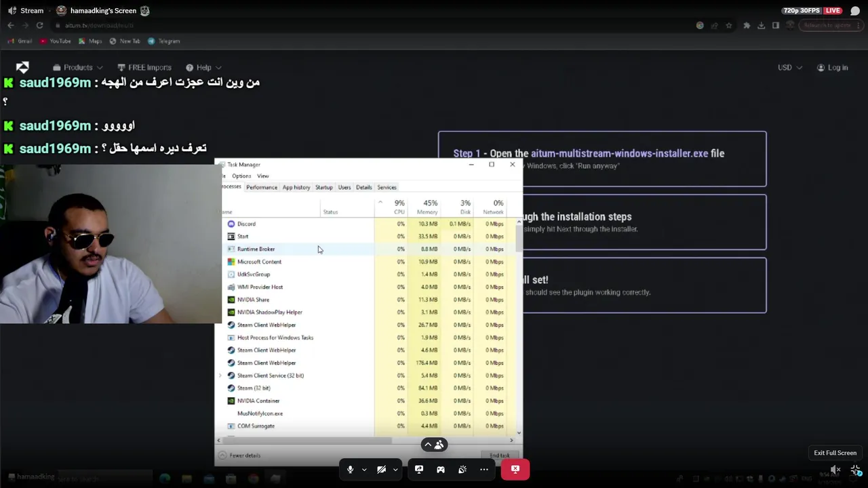The image size is (868, 488).
Task: Click End task button
Action: pos(499,455)
